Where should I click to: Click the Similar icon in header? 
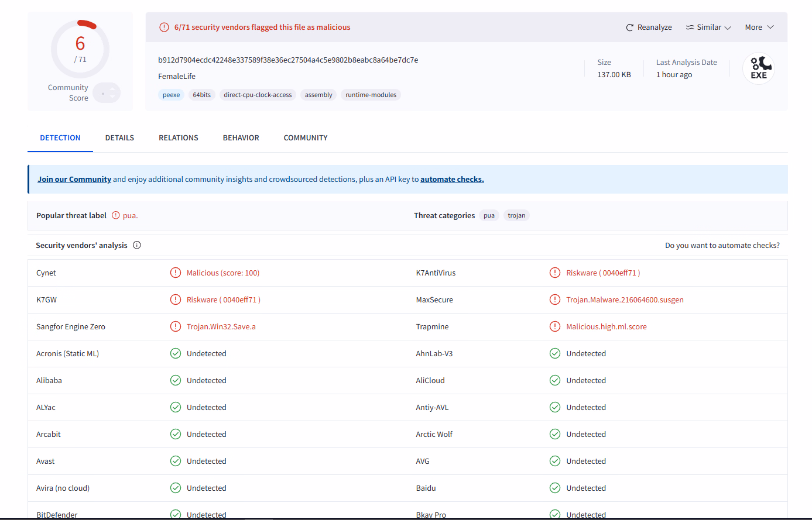coord(690,27)
